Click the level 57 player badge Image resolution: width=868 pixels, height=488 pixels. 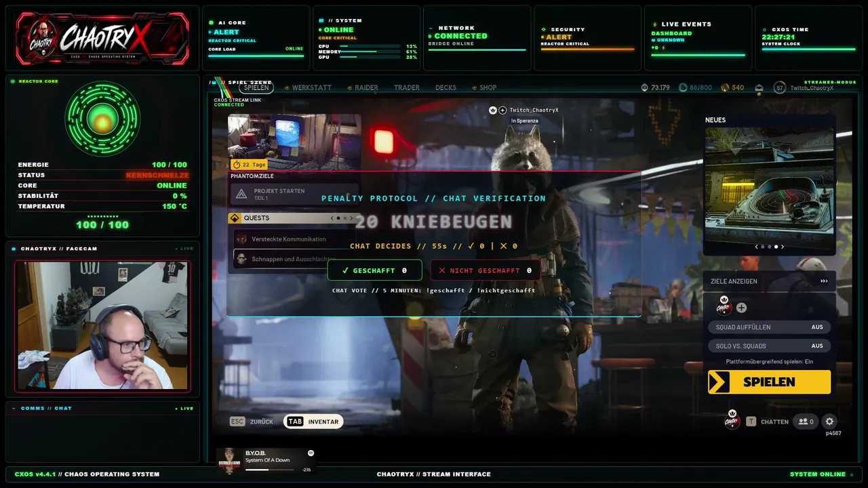780,87
